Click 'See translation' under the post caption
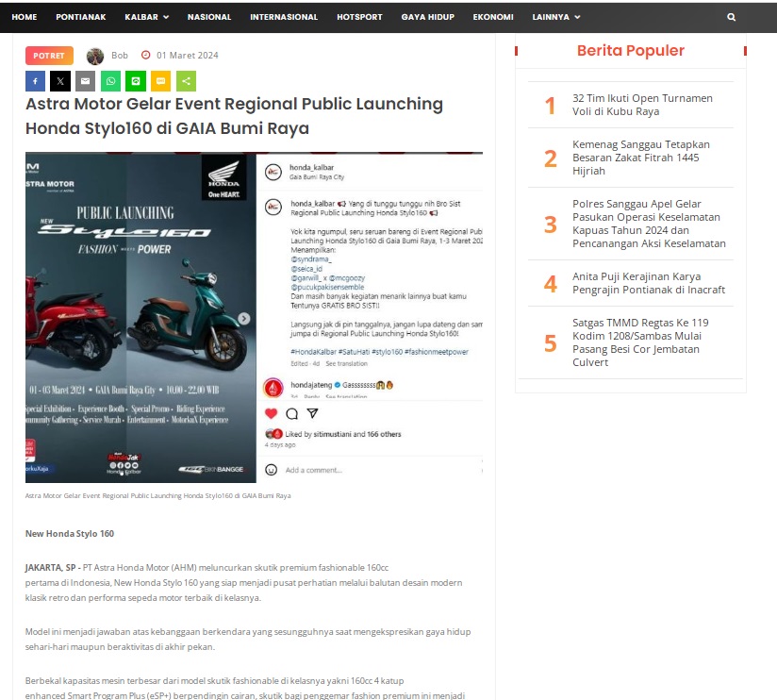 [x=346, y=363]
